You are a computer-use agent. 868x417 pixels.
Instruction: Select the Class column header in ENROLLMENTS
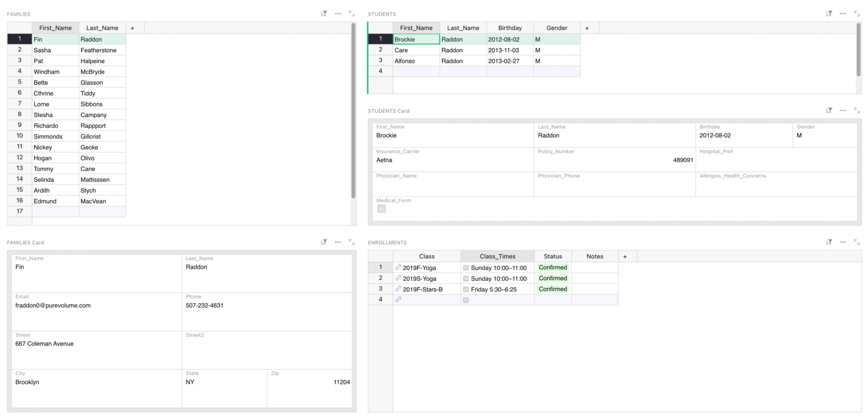pyautogui.click(x=427, y=256)
